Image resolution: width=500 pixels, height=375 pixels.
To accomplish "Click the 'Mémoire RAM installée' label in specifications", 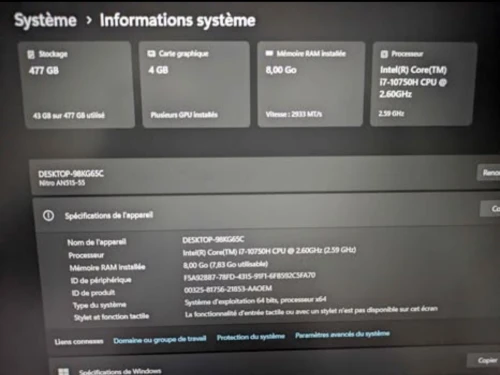I will click(x=107, y=267).
